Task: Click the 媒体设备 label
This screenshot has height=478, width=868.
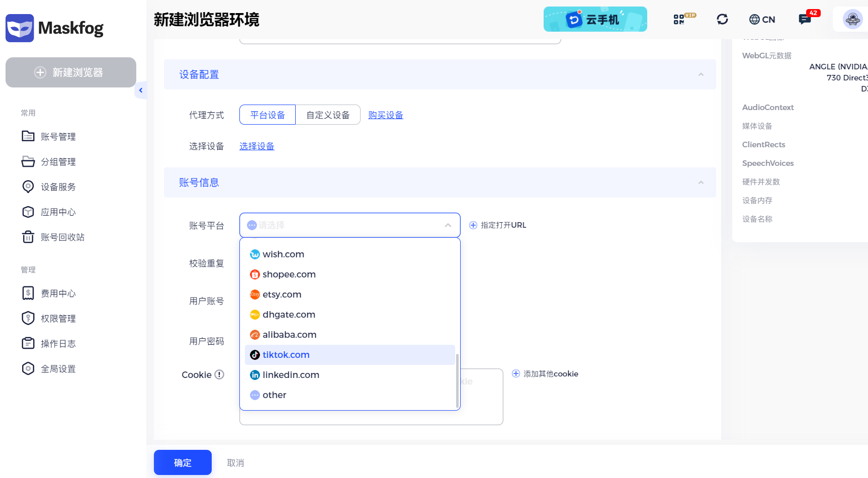Action: (757, 126)
